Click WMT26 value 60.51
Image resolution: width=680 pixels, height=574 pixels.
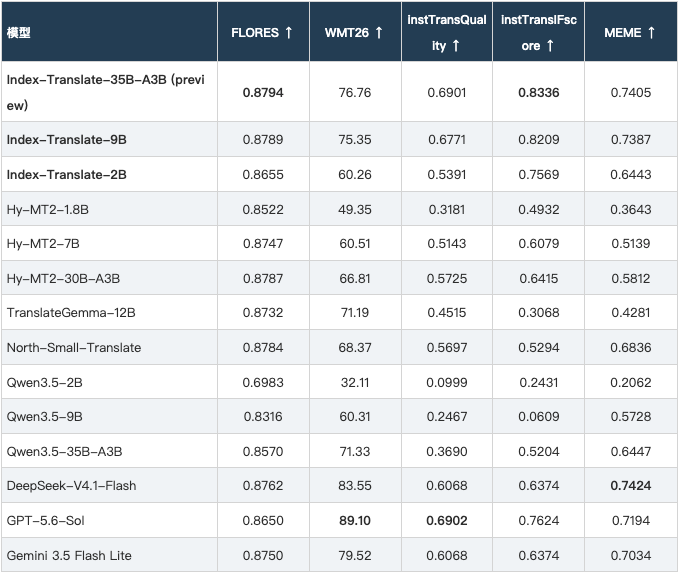(355, 244)
